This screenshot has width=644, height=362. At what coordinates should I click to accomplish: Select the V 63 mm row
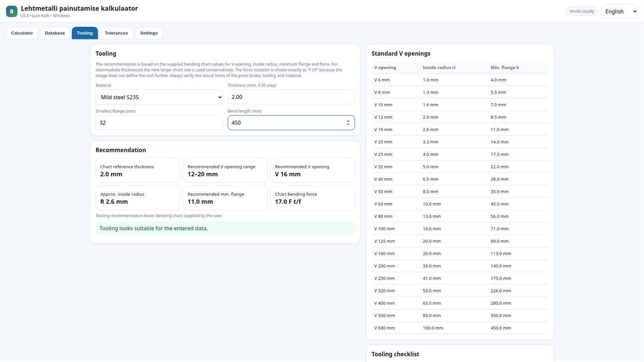[x=460, y=204]
